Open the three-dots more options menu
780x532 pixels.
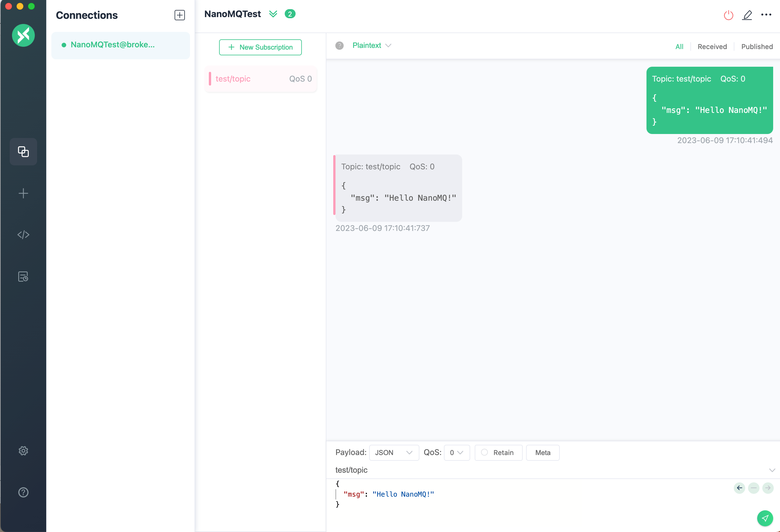pos(766,15)
